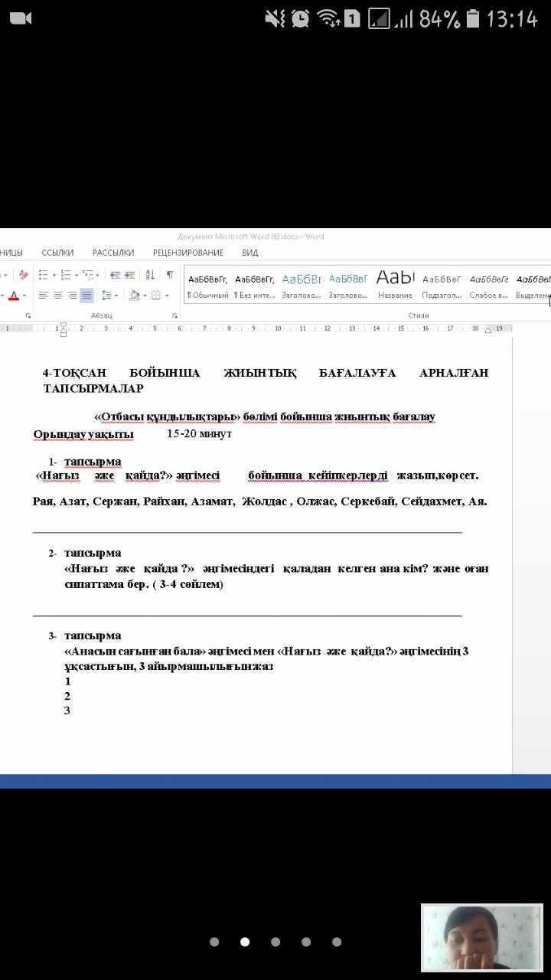Open the ССЫЛКИ ribbon tab
This screenshot has height=980, width=551.
(57, 253)
